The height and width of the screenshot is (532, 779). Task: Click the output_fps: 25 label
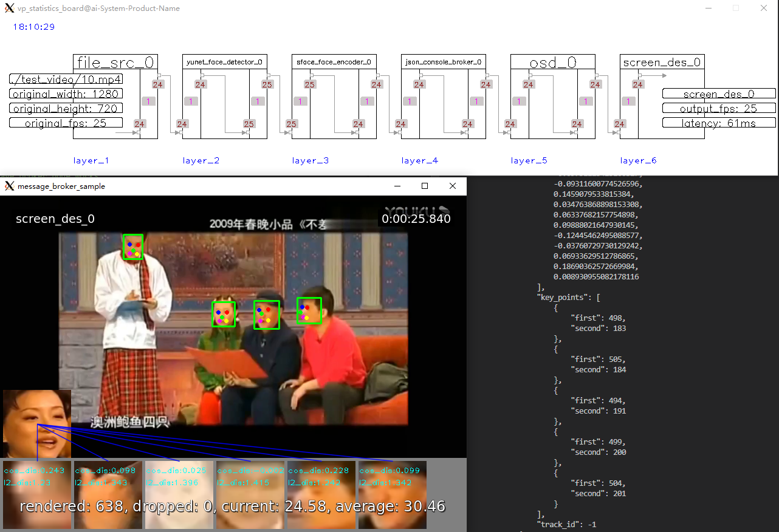(719, 108)
